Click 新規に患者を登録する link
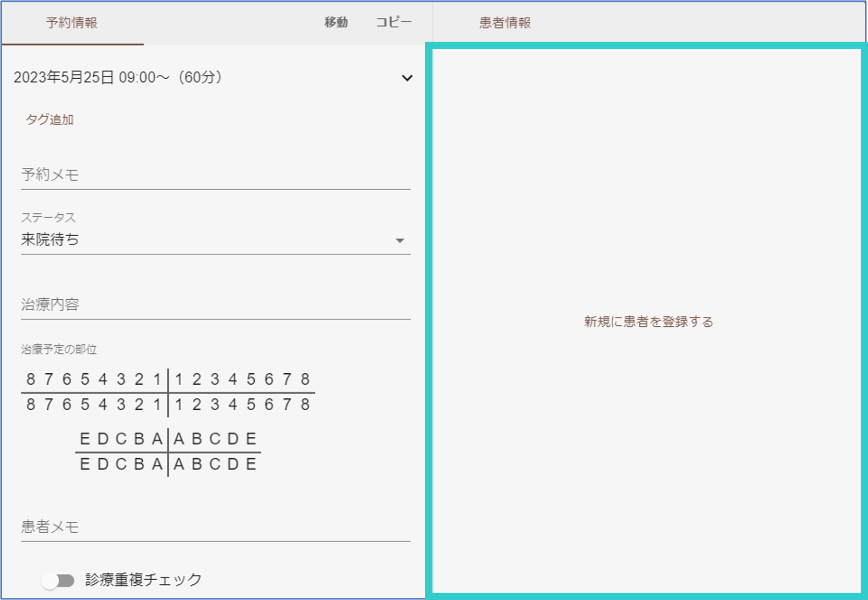 click(x=648, y=322)
